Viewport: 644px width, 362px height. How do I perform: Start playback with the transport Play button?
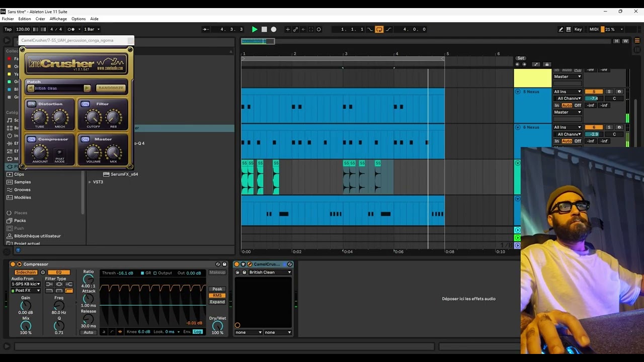[255, 29]
